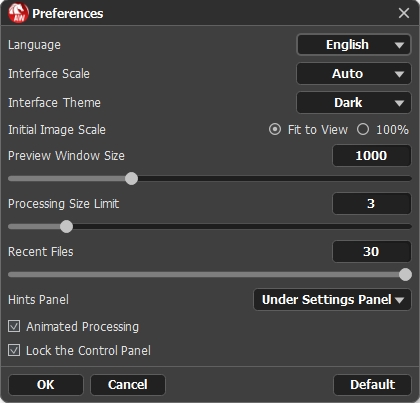Screen dimensions: 420x403
Task: Click the Processing Size Limit slider handle
Action: [x=66, y=227]
